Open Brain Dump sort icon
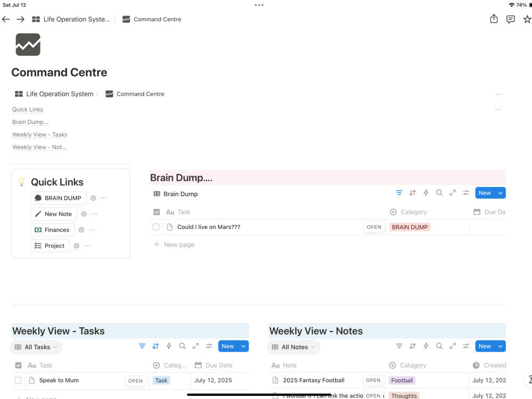Viewport: 532px width, 399px height. point(412,193)
